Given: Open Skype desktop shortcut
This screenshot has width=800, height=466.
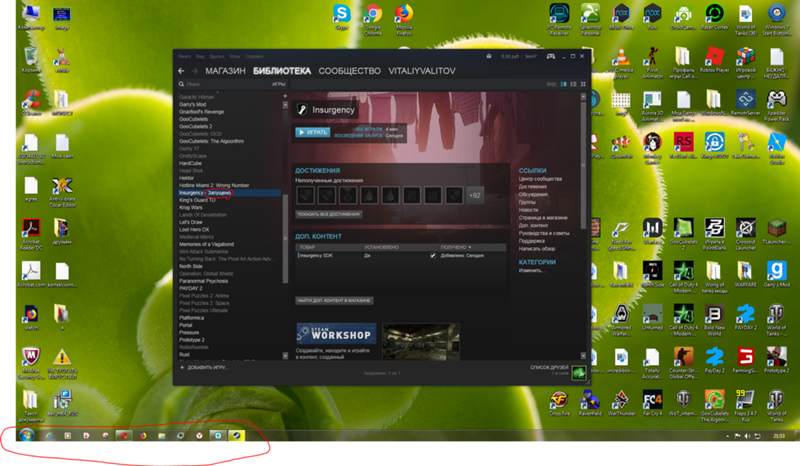Looking at the screenshot, I should tap(341, 17).
